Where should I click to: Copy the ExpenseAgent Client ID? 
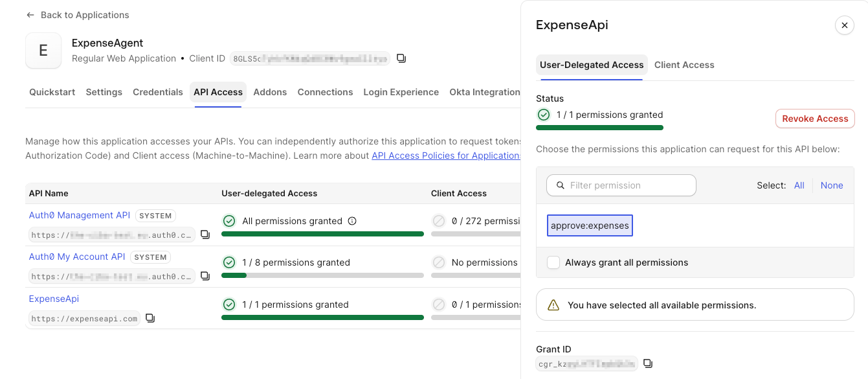click(x=401, y=58)
